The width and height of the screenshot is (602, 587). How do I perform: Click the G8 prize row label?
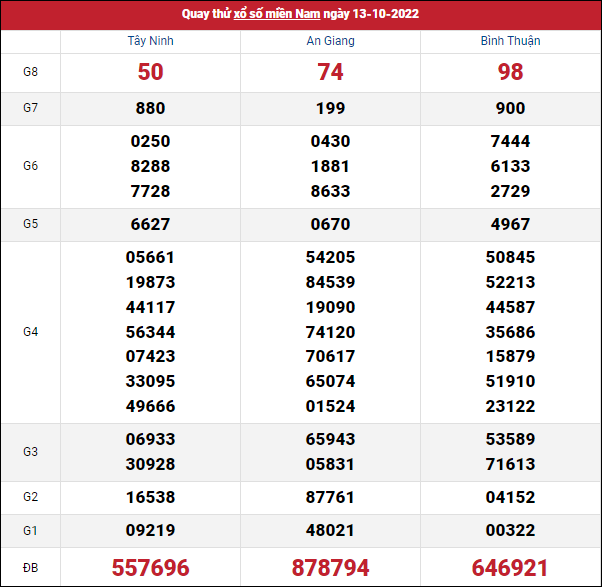point(30,72)
